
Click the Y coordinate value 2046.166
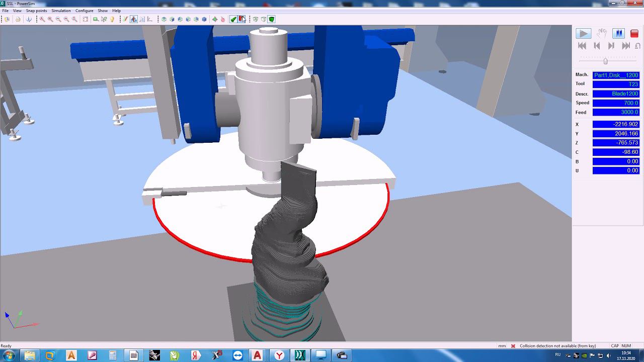coord(616,134)
